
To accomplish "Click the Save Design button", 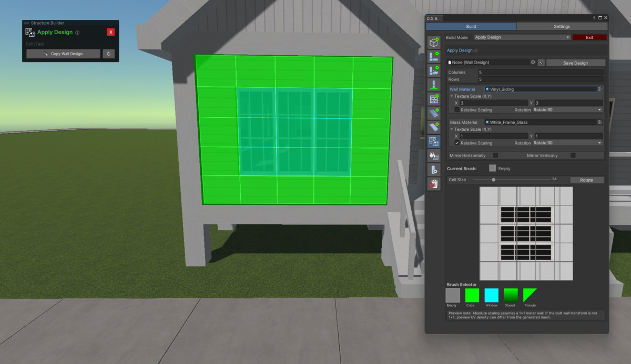I will click(575, 63).
